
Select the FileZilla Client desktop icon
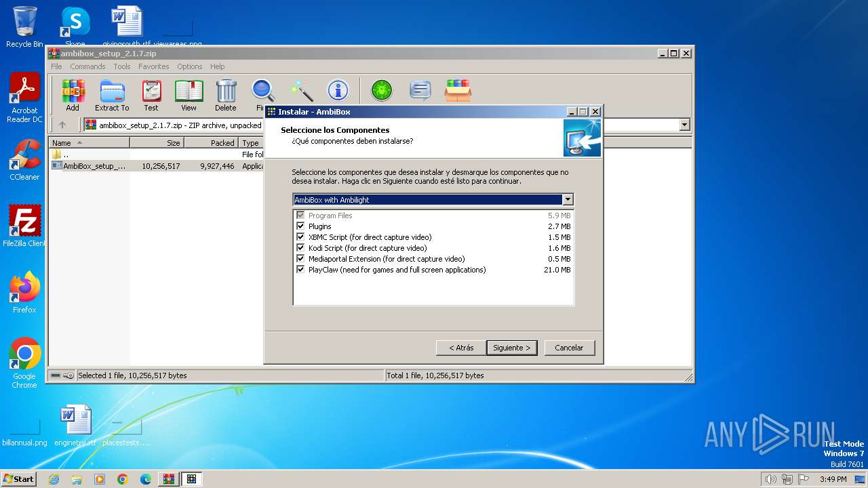[24, 226]
